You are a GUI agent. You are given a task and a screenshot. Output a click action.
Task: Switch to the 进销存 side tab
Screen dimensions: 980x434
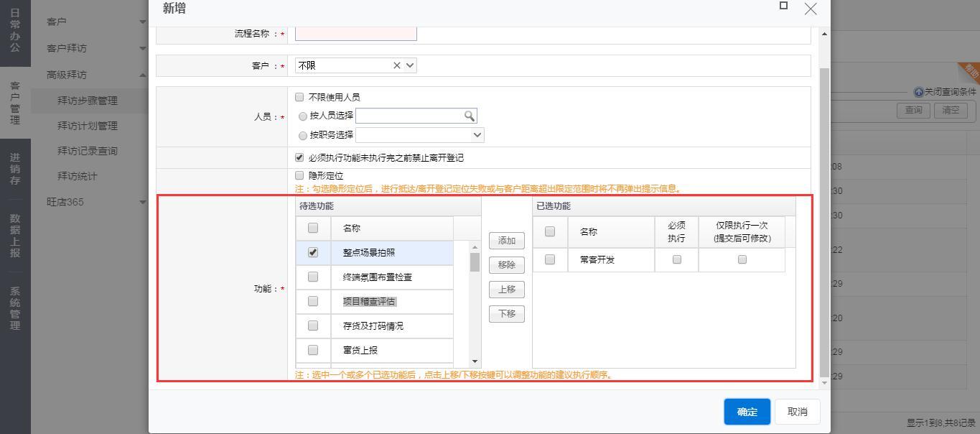point(15,169)
